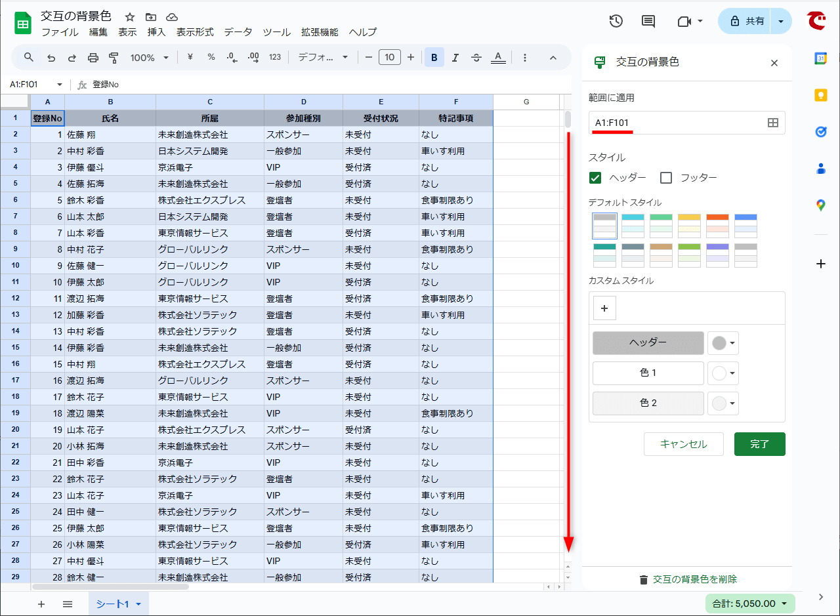Click the 共有 share button
This screenshot has width=840, height=616.
(745, 21)
